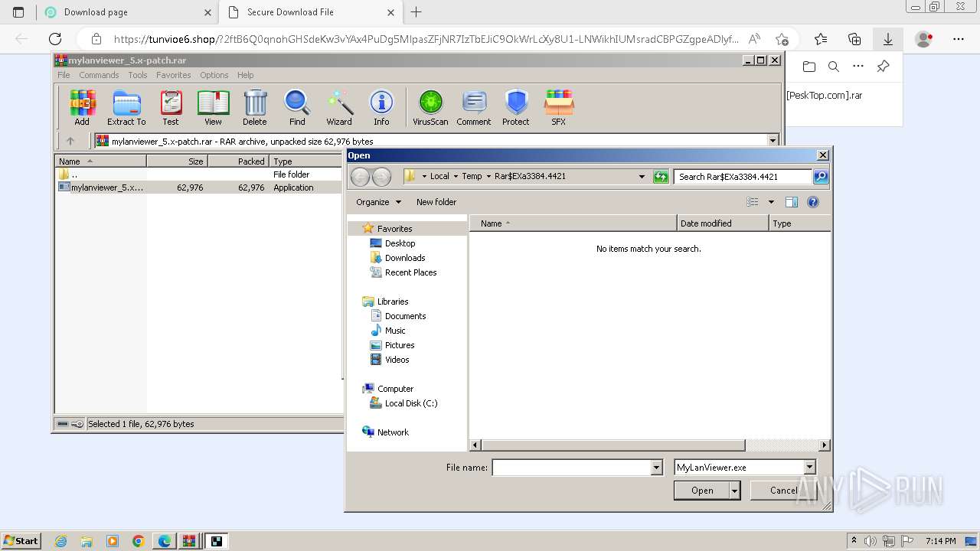This screenshot has width=980, height=551.
Task: Open Edge downloads icon
Action: [888, 39]
